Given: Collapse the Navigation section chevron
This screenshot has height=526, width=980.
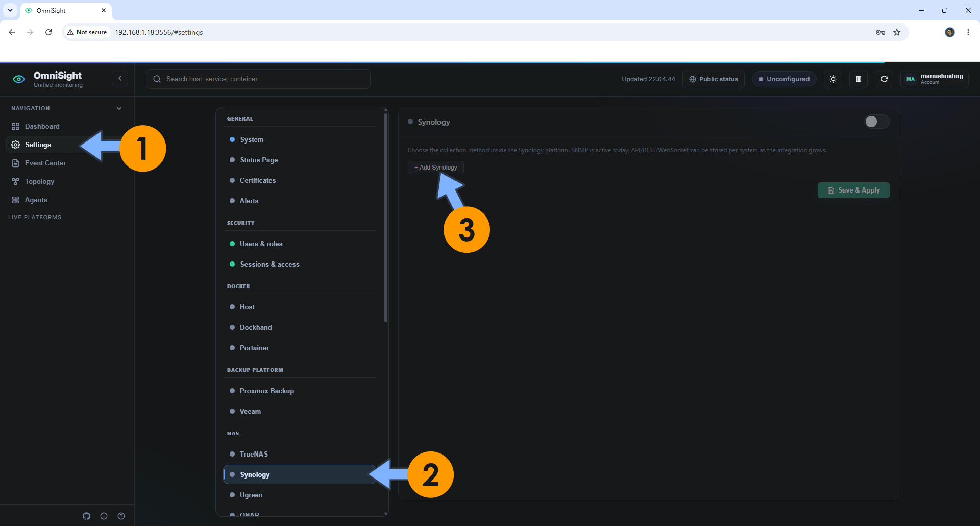Looking at the screenshot, I should [119, 108].
